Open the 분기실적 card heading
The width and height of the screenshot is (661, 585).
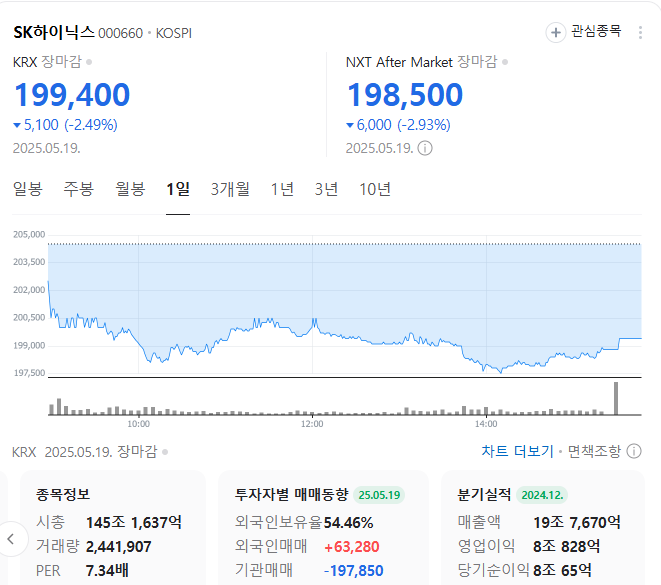click(484, 494)
